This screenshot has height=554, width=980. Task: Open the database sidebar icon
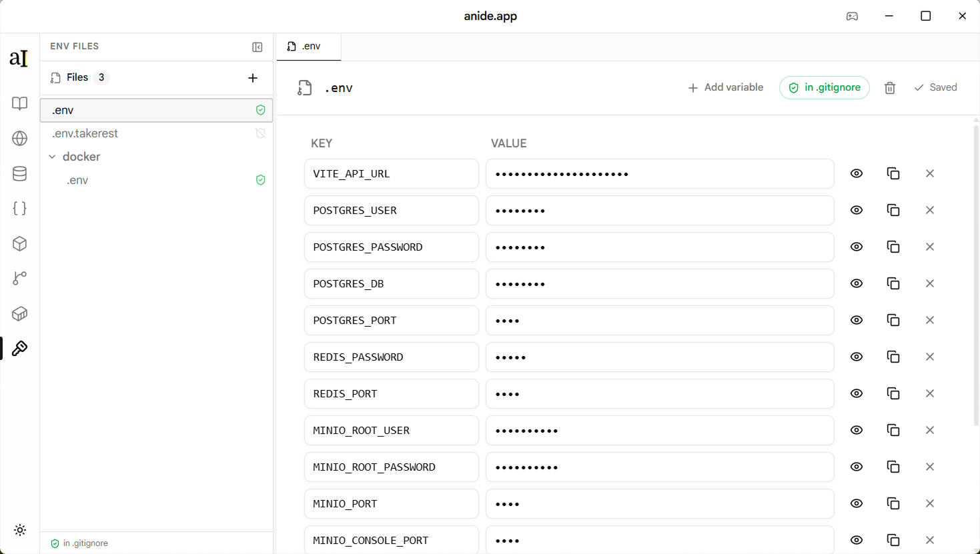click(x=20, y=173)
